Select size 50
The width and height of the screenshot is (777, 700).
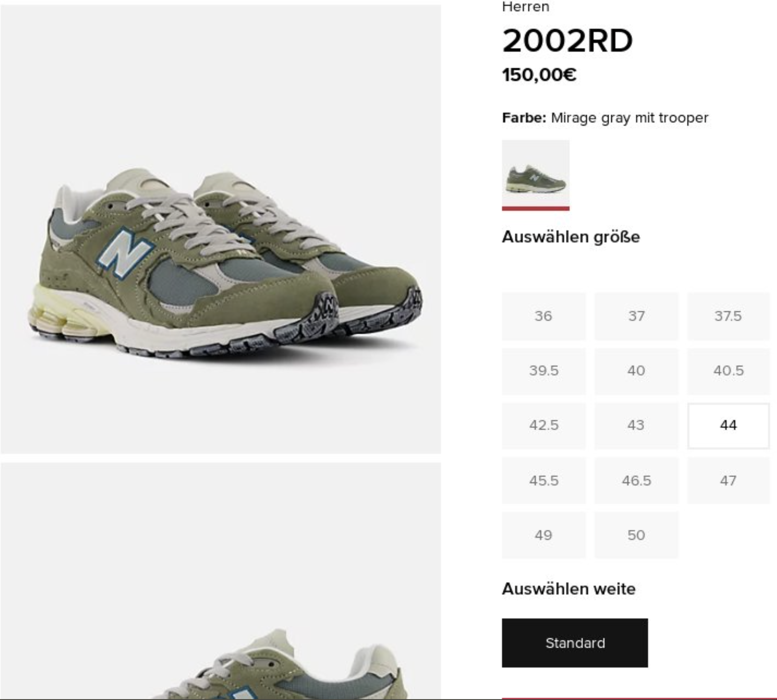pyautogui.click(x=636, y=535)
